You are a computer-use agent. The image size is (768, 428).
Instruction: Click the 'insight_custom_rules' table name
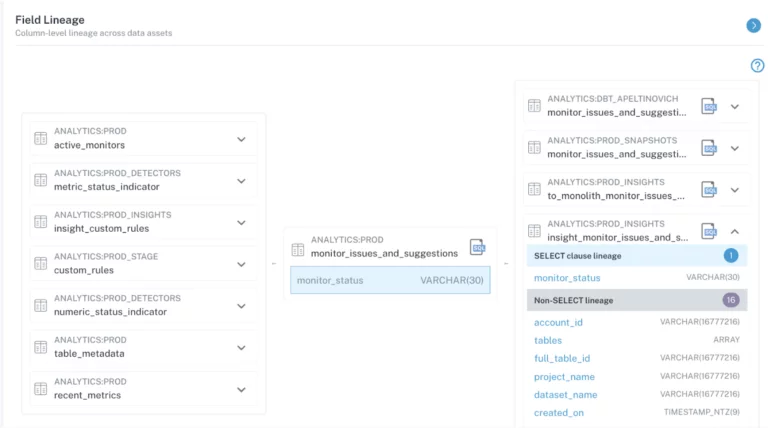pos(101,228)
